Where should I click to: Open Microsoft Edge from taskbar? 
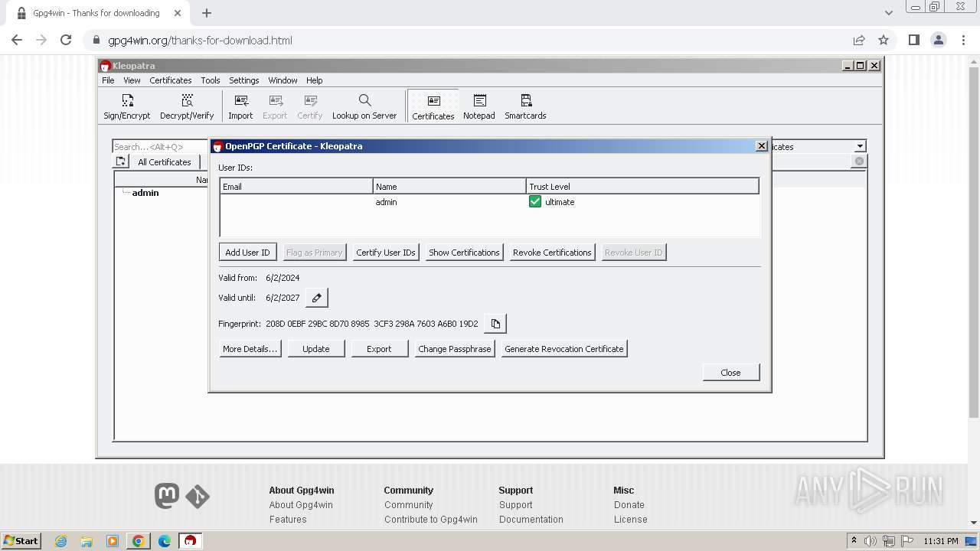(165, 541)
